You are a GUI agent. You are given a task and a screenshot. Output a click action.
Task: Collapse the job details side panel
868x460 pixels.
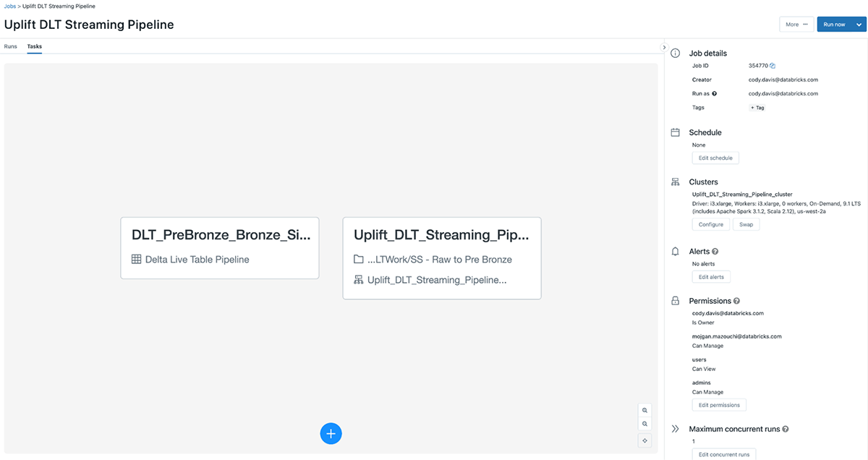coord(664,47)
